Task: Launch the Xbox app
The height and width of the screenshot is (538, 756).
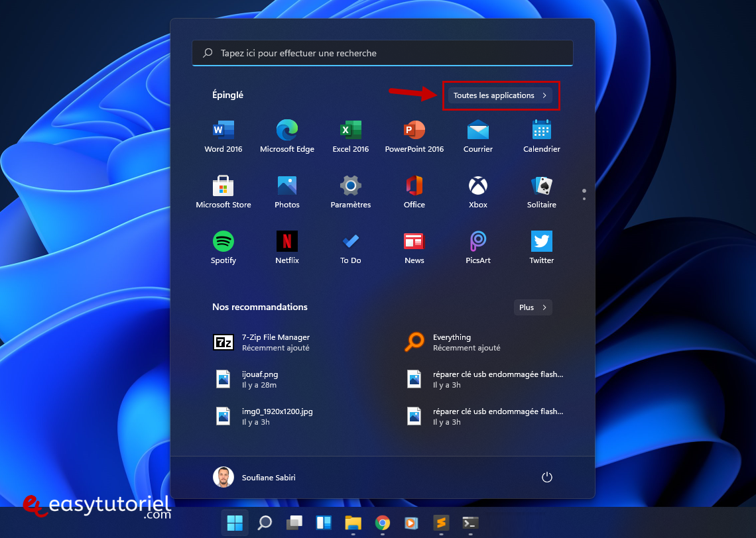Action: pos(477,192)
